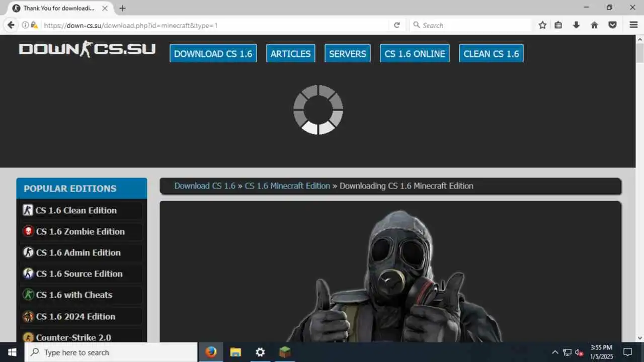
Task: Open the ARTICLES menu item
Action: coord(291,54)
